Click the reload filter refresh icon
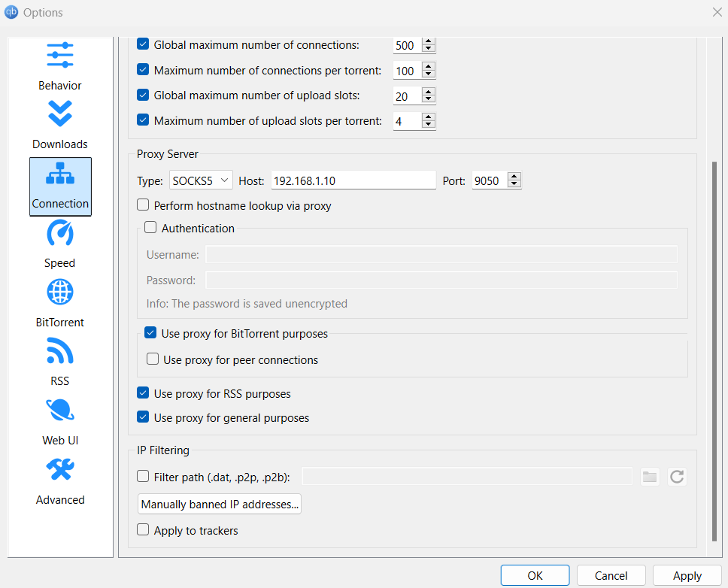 click(677, 476)
